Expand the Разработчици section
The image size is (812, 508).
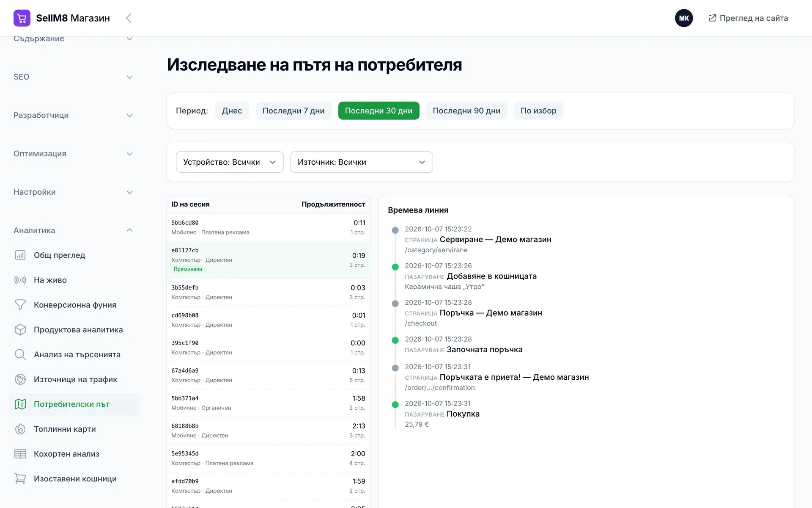point(74,115)
